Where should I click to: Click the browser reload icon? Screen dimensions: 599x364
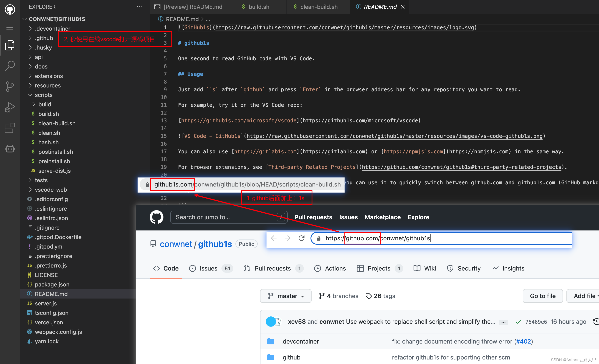[x=301, y=238]
